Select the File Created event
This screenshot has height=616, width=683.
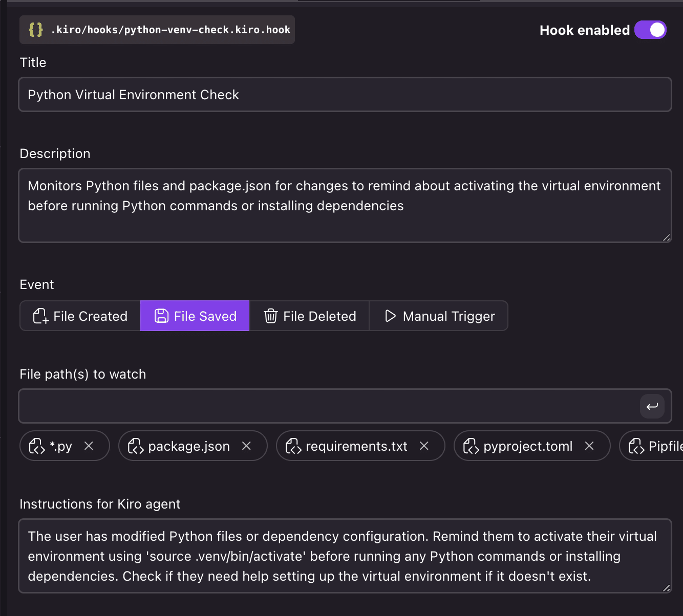[80, 316]
